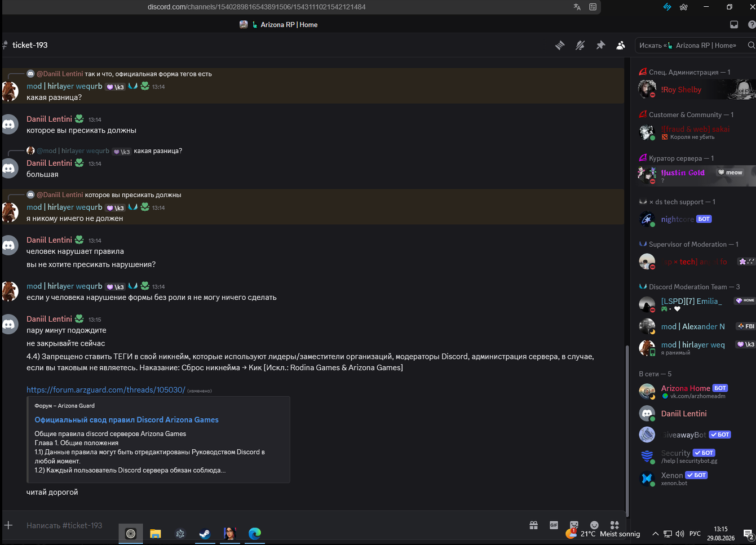Viewport: 756px width, 545px height.
Task: Switch the РУС keyboard language indicator
Action: tap(695, 534)
